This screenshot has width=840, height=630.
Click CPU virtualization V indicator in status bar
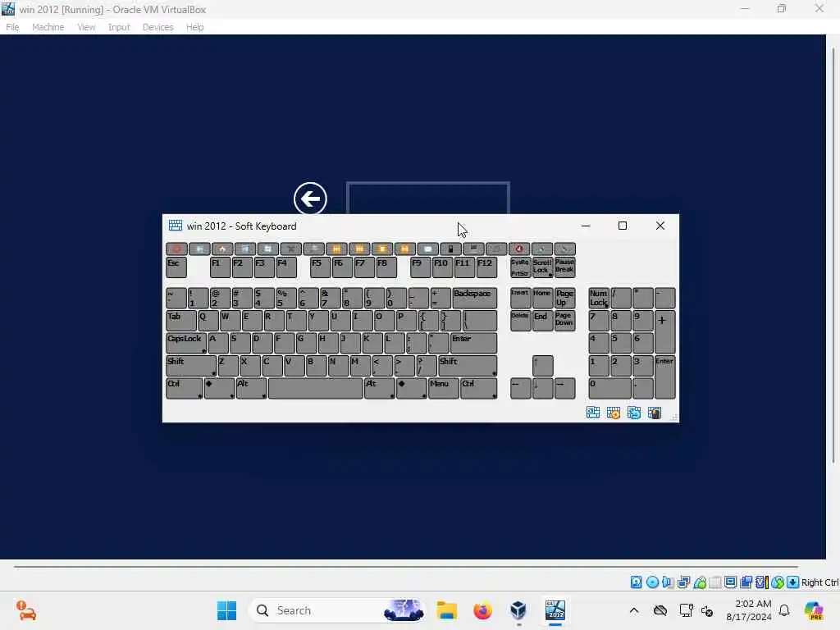(x=761, y=582)
